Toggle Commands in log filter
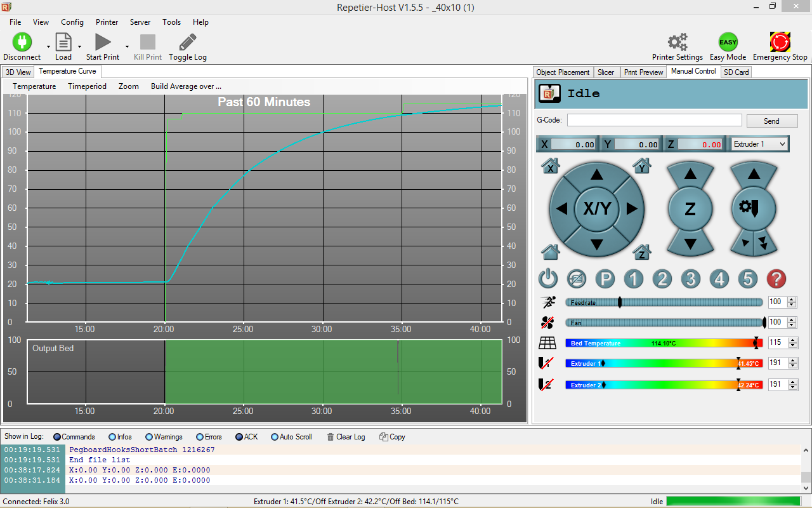 (74, 437)
